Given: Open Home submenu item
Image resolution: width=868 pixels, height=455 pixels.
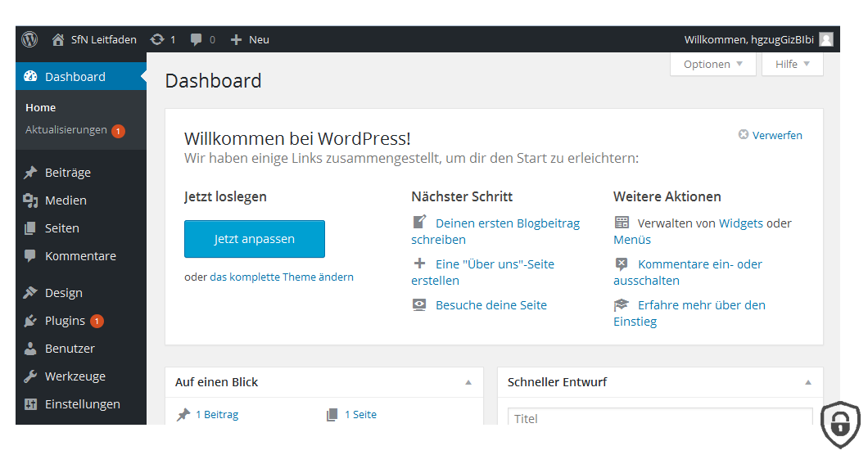Looking at the screenshot, I should click(x=40, y=107).
